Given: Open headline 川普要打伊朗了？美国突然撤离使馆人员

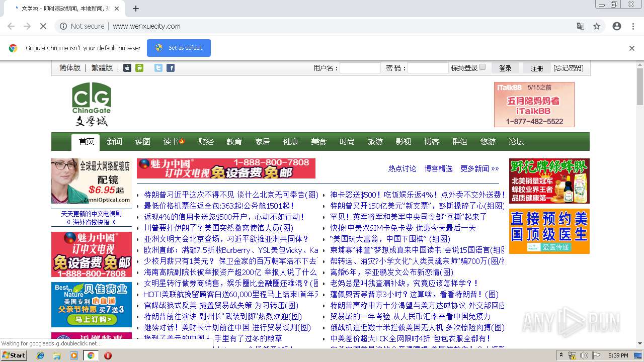Looking at the screenshot, I should (x=218, y=228).
